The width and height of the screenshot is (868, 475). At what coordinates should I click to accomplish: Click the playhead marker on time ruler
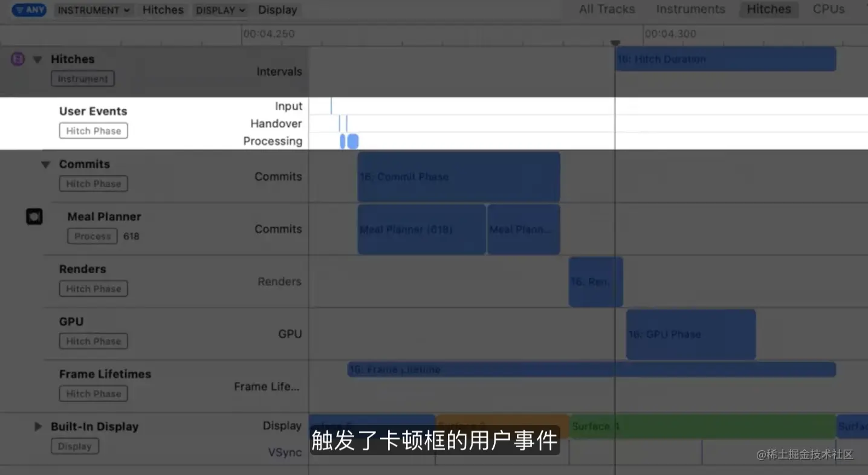(615, 43)
